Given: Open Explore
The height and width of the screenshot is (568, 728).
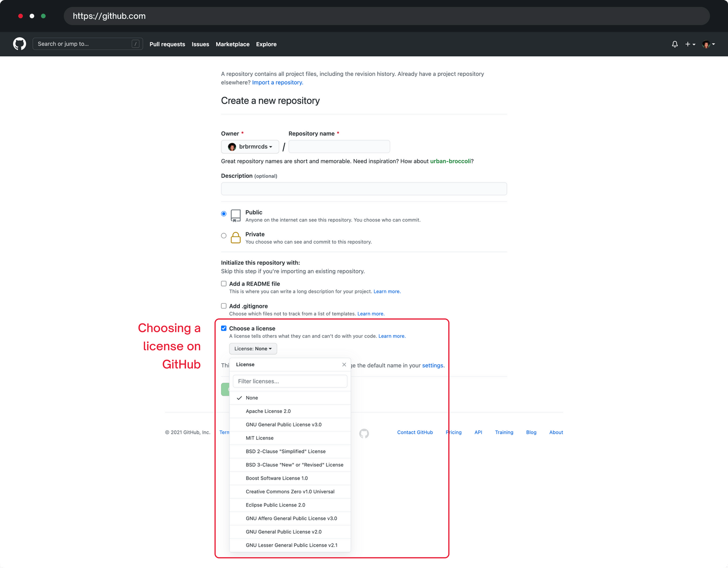Looking at the screenshot, I should (x=266, y=44).
